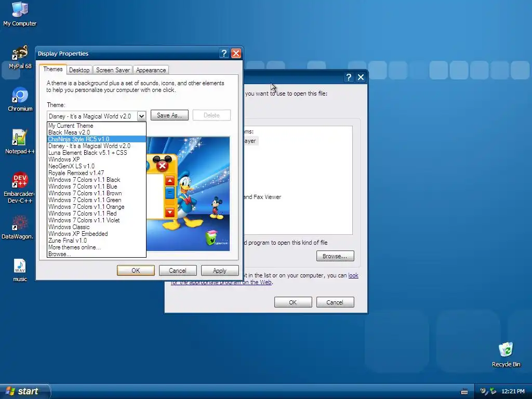The width and height of the screenshot is (532, 399).
Task: Click Browse button in Open With dialog
Action: point(335,256)
